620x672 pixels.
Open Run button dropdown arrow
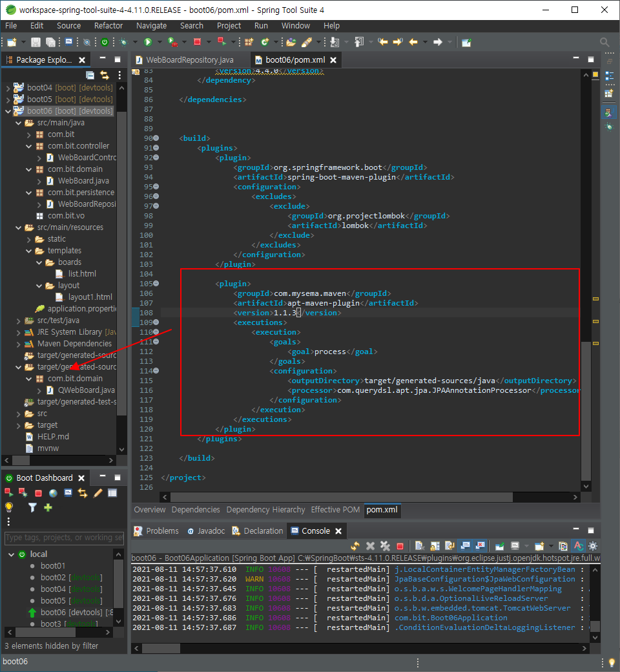[x=160, y=42]
